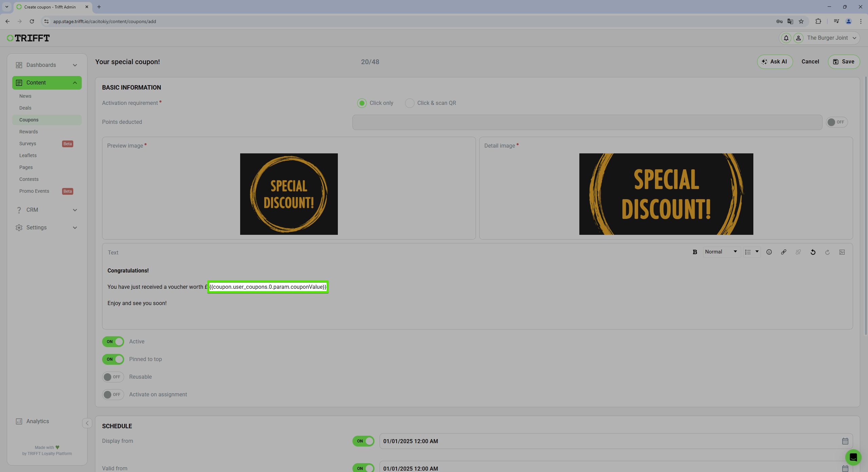
Task: Click the hyperlink insert icon
Action: (x=784, y=252)
